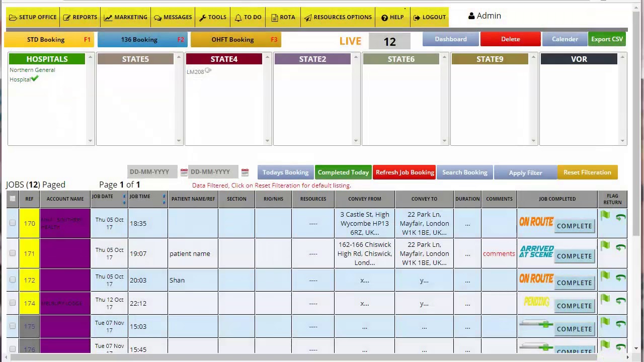Click the ON ROUTE status image for job 172
This screenshot has width=644, height=362.
536,279
